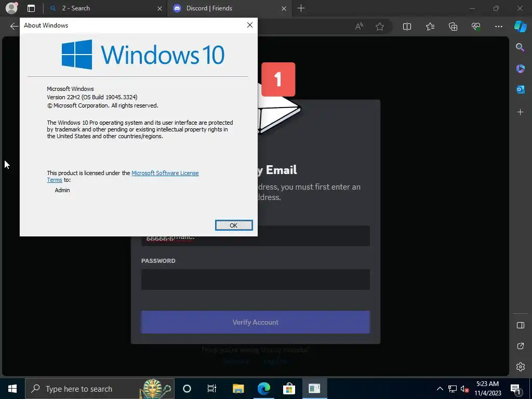Activate Read aloud icon in address bar
Viewport: 532px width, 399px height.
[359, 26]
